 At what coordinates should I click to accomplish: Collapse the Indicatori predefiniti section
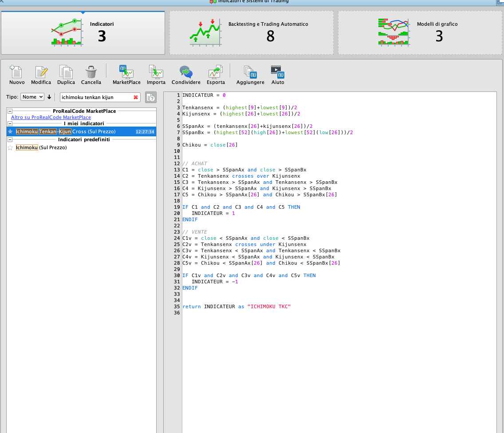click(10, 139)
